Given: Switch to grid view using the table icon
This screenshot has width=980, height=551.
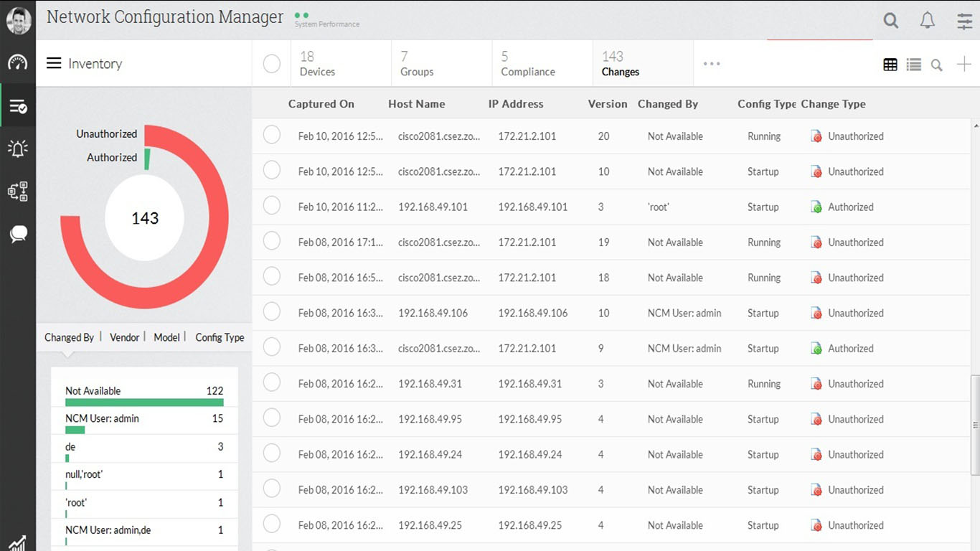Looking at the screenshot, I should 890,64.
